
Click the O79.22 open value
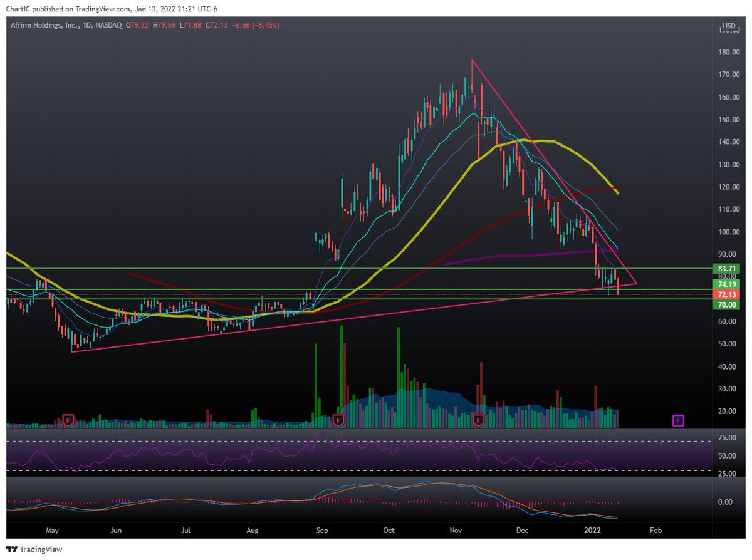pyautogui.click(x=137, y=25)
